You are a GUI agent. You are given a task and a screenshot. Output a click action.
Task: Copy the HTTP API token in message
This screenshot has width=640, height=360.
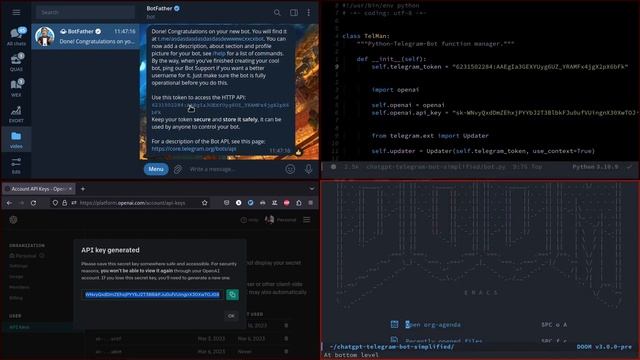tap(220, 108)
